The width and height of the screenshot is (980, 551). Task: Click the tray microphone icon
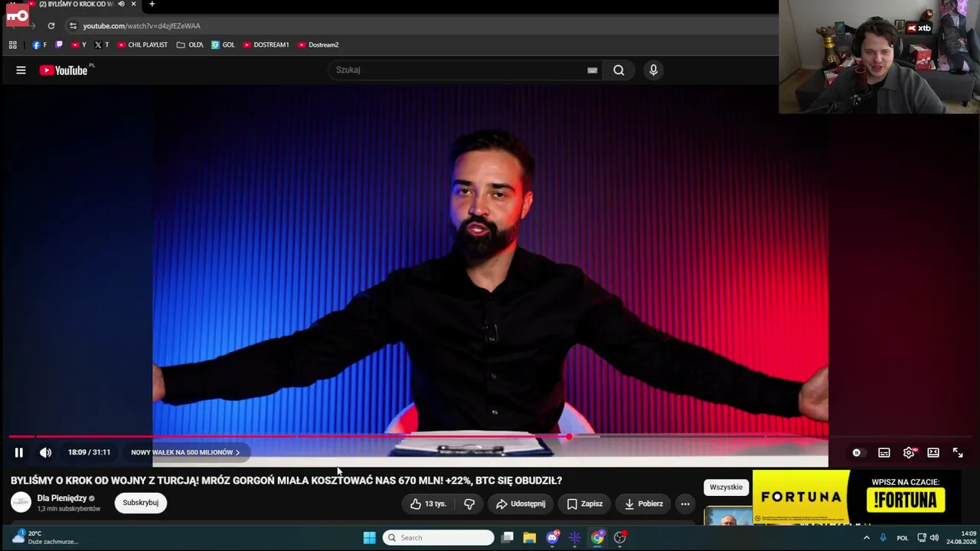883,538
